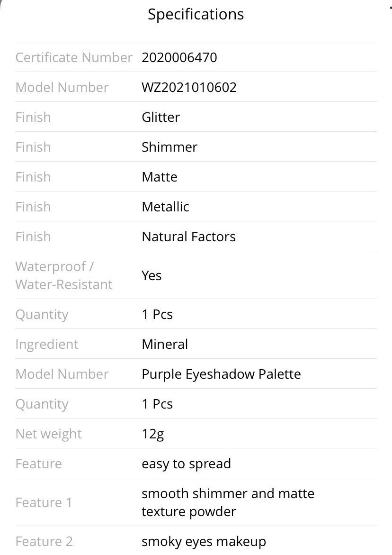Tap smooth shimmer and matte texture text
Image resolution: width=392 pixels, height=555 pixels.
(x=228, y=502)
